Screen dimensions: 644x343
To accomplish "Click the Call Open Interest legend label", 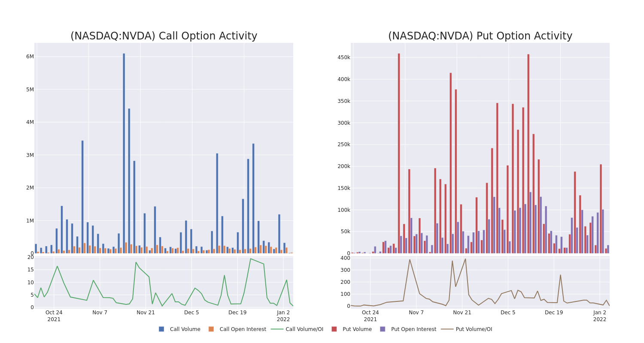I will pos(243,329).
